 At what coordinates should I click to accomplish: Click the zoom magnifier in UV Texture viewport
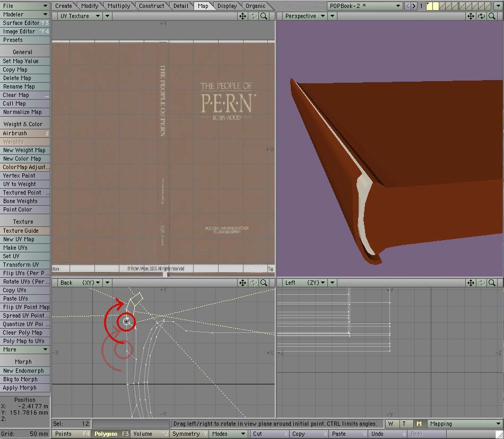(x=264, y=16)
